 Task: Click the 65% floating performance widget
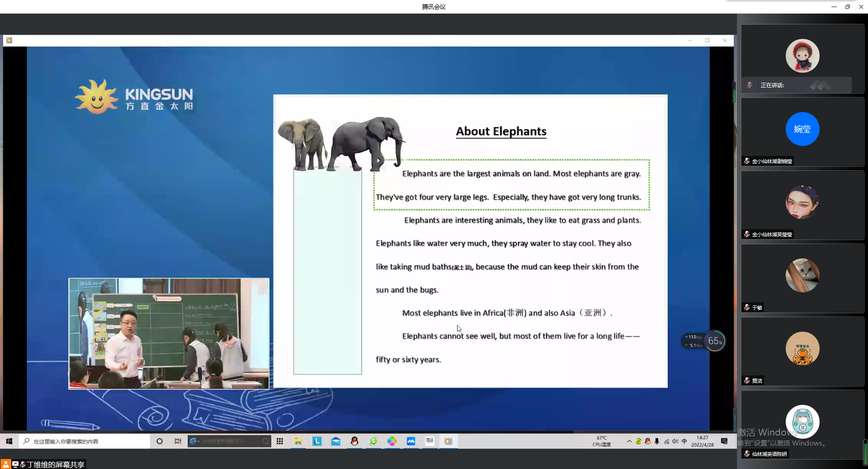715,341
